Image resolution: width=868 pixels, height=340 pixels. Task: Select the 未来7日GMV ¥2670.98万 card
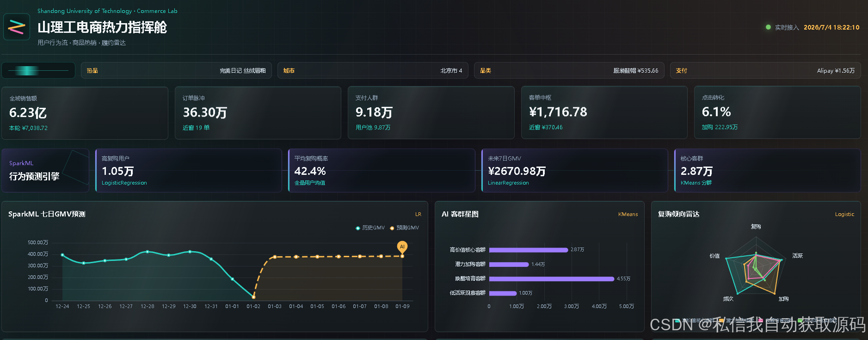click(575, 170)
